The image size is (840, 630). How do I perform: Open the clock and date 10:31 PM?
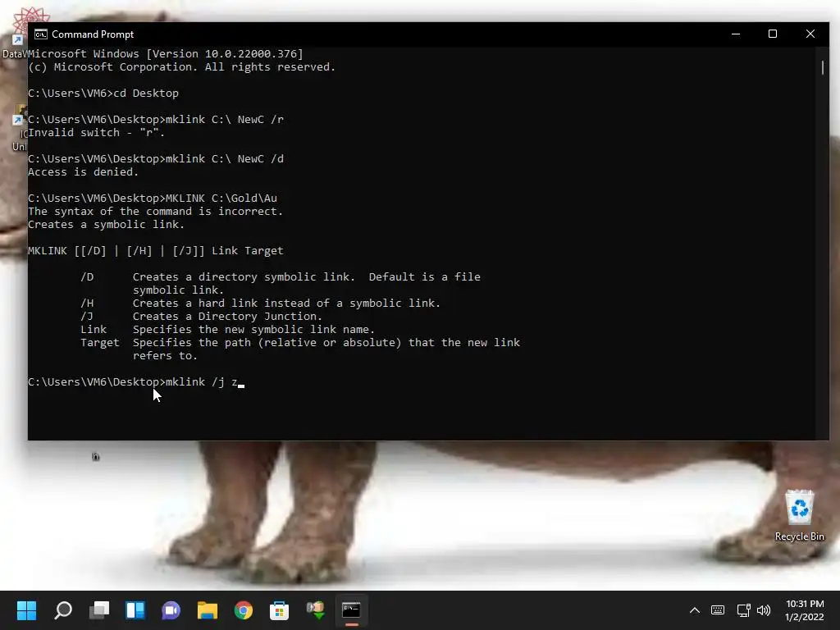click(x=804, y=609)
